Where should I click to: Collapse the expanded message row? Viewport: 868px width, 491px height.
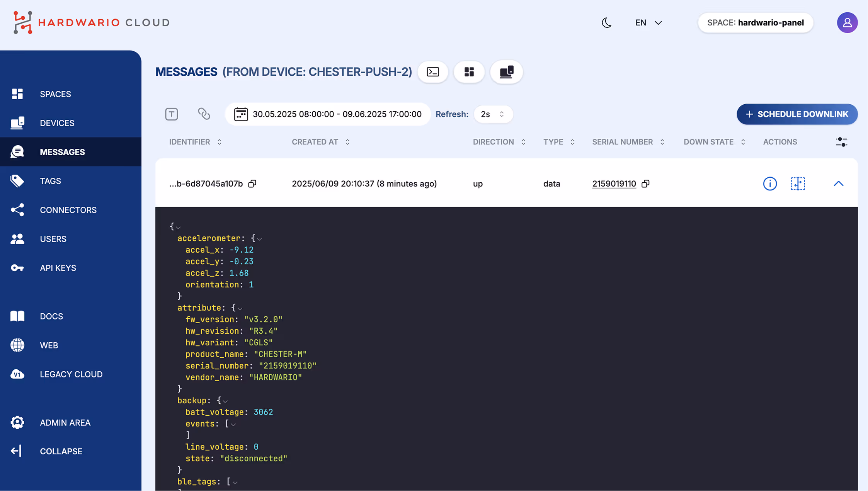[x=838, y=183]
